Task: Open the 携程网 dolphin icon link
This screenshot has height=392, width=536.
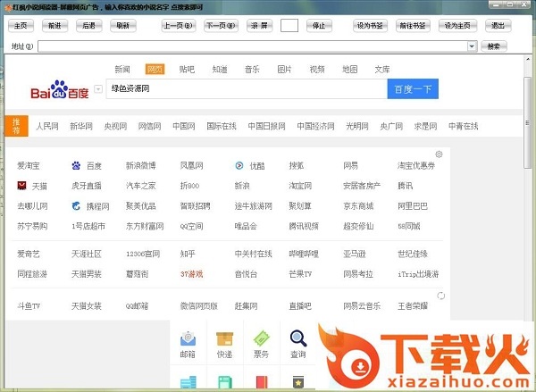Action: coord(76,206)
